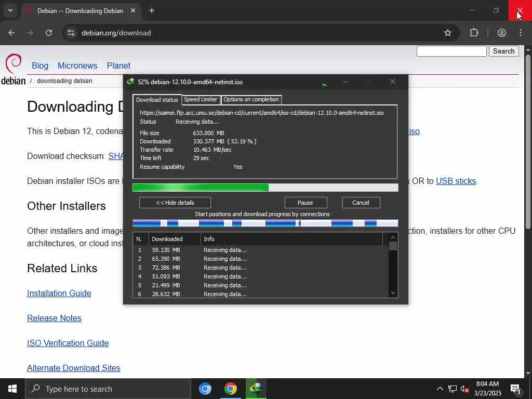
Task: Open the Options on completion tab
Action: pos(251,99)
